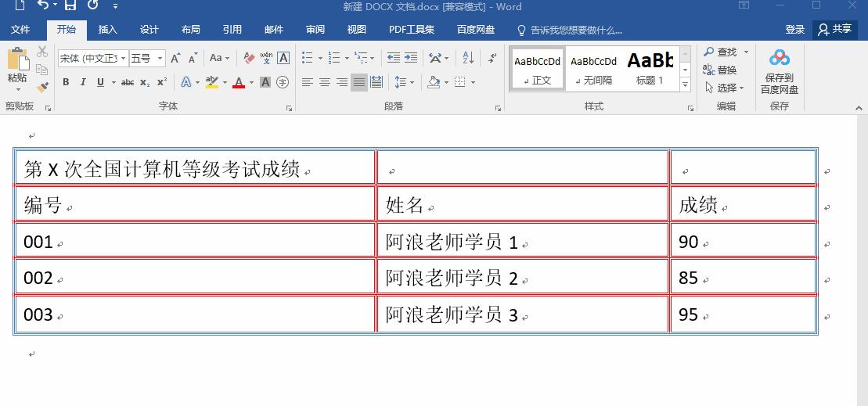Decrease paragraph indent

tap(394, 58)
